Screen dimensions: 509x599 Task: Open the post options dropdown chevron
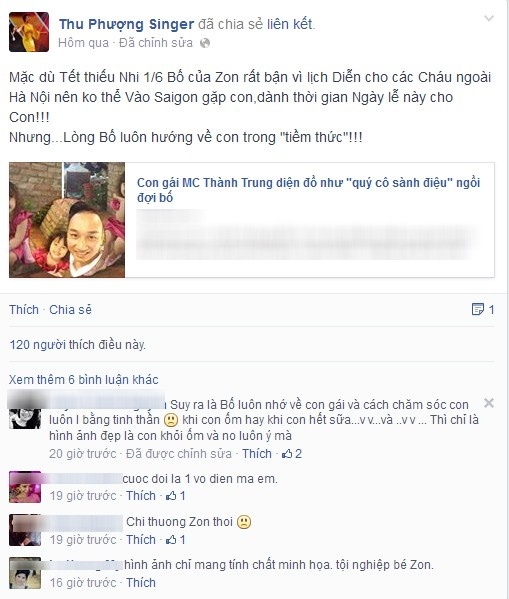pyautogui.click(x=489, y=18)
